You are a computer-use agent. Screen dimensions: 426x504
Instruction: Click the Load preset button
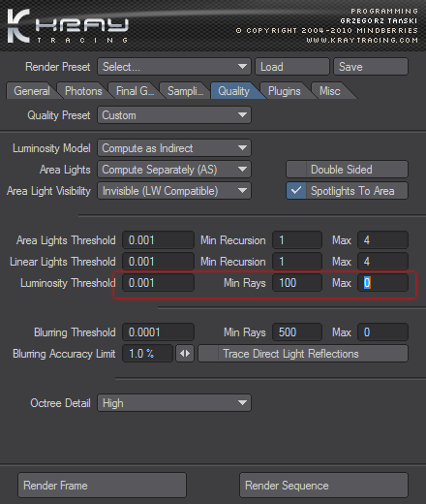coord(292,67)
